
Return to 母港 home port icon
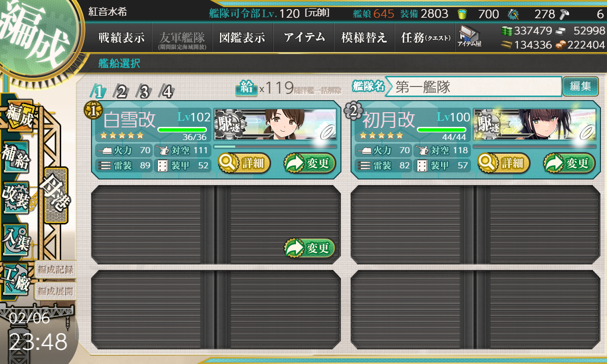pyautogui.click(x=56, y=195)
